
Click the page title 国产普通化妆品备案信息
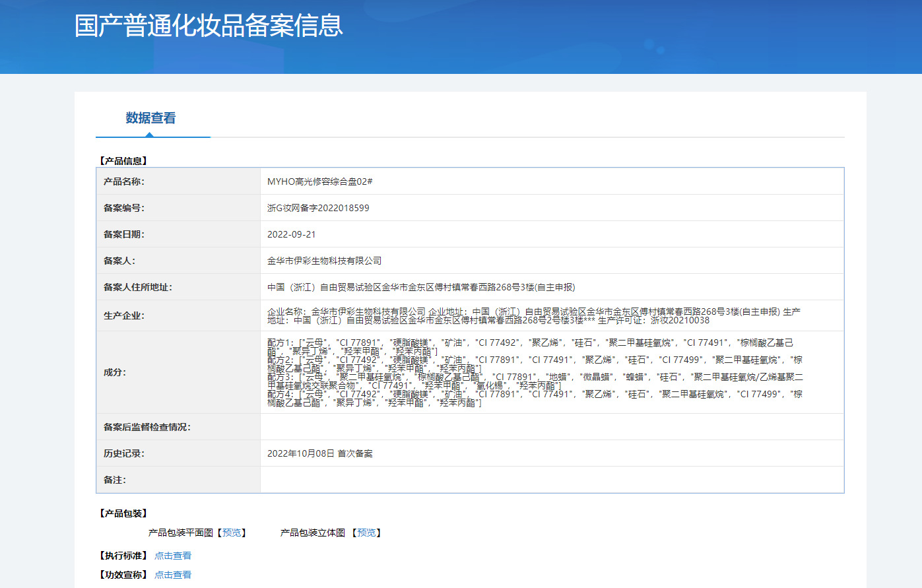[x=209, y=25]
